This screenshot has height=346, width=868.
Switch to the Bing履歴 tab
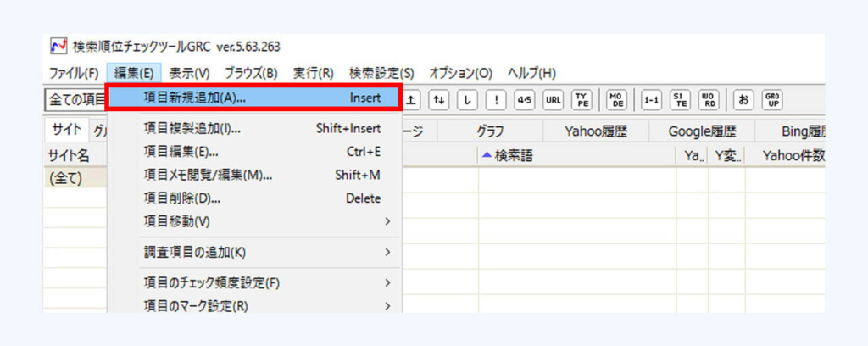pyautogui.click(x=791, y=131)
